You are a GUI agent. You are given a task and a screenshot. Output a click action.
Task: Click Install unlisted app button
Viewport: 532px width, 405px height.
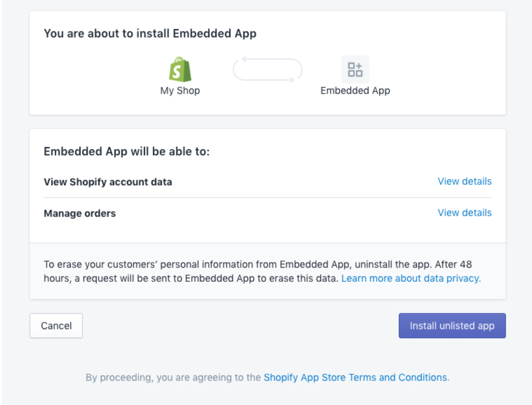[x=452, y=326]
